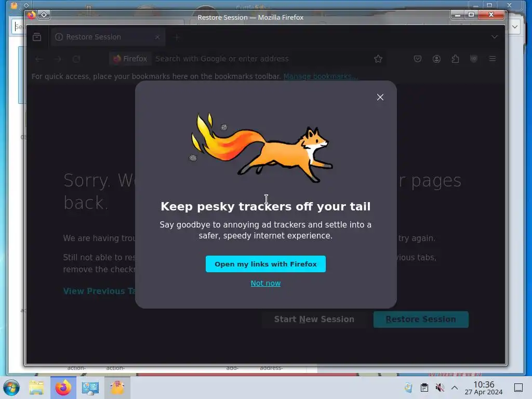Click the keep-on-top diamond title bar icon
Screen dimensions: 532x399
(44, 15)
